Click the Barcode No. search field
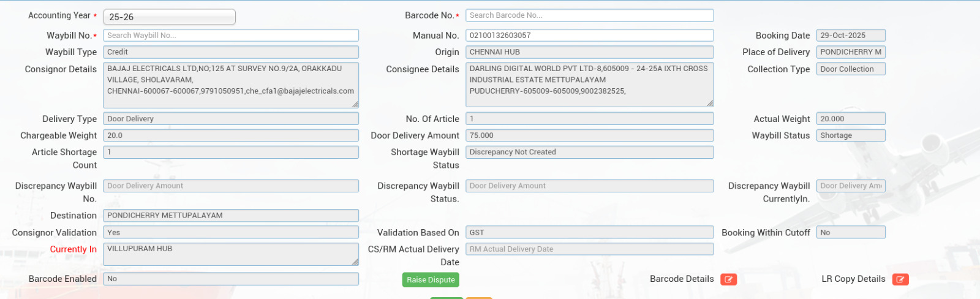The image size is (980, 299). point(589,15)
